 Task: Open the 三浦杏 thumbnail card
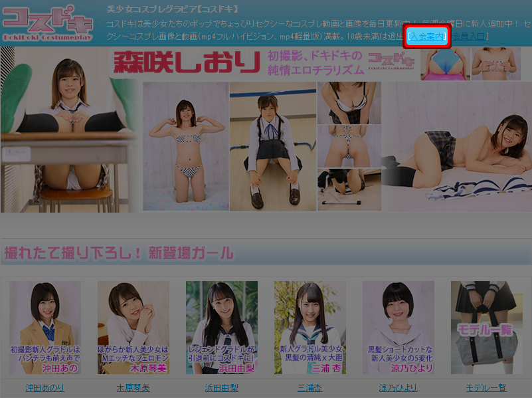pyautogui.click(x=310, y=328)
